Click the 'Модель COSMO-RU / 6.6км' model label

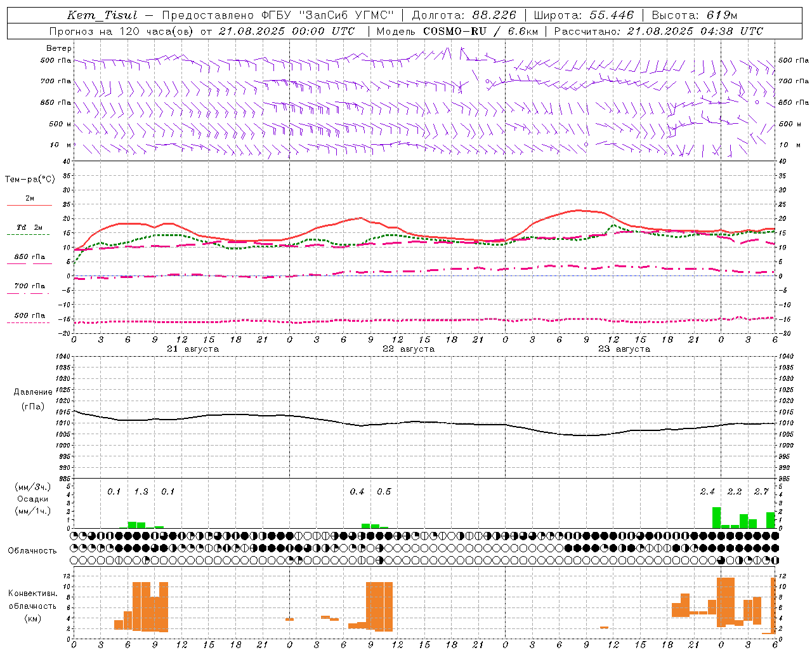[457, 31]
